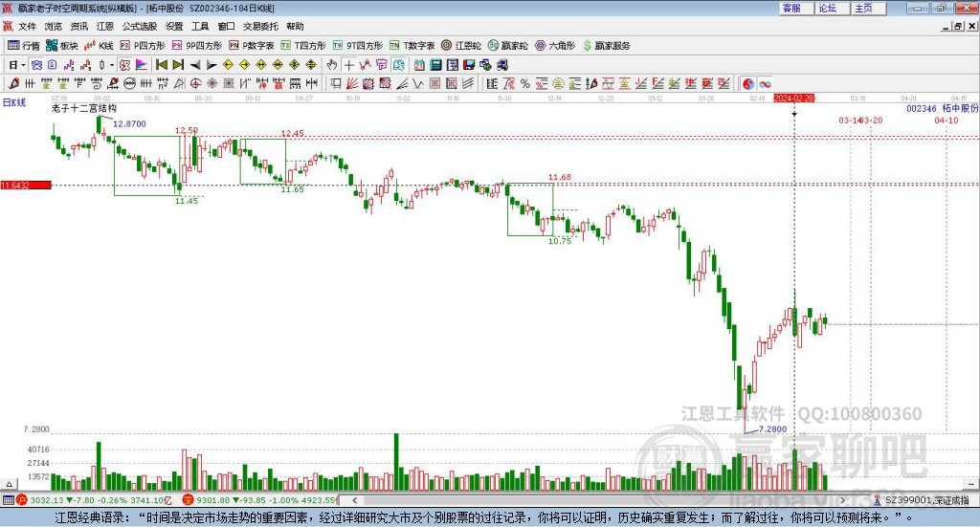Viewport: 980px width, 527px height.
Task: Toggle the crosshair cursor tool
Action: pos(348,65)
